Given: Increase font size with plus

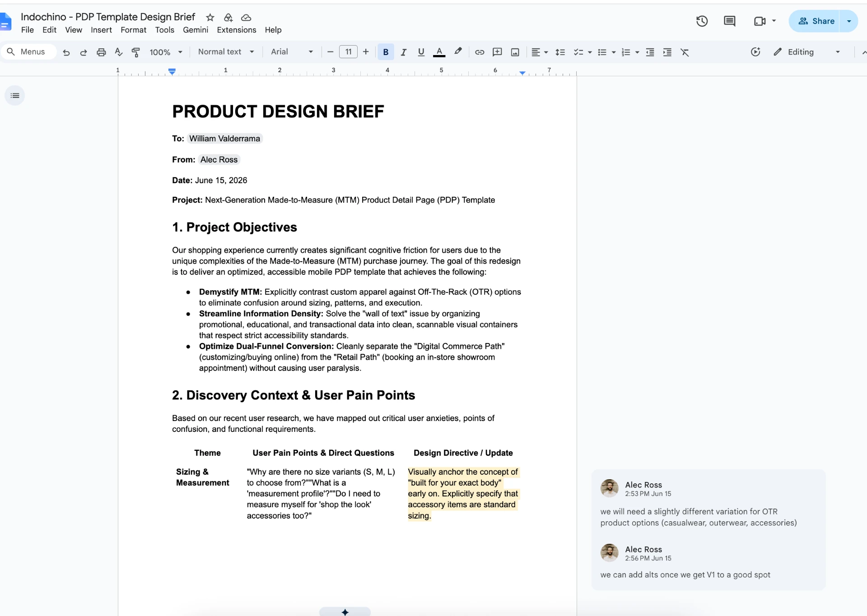Looking at the screenshot, I should [x=366, y=52].
